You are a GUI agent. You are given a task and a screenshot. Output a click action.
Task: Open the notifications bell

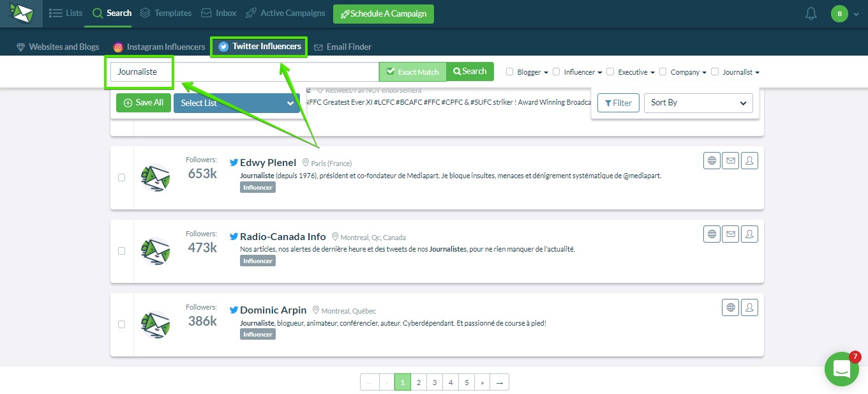pos(811,13)
